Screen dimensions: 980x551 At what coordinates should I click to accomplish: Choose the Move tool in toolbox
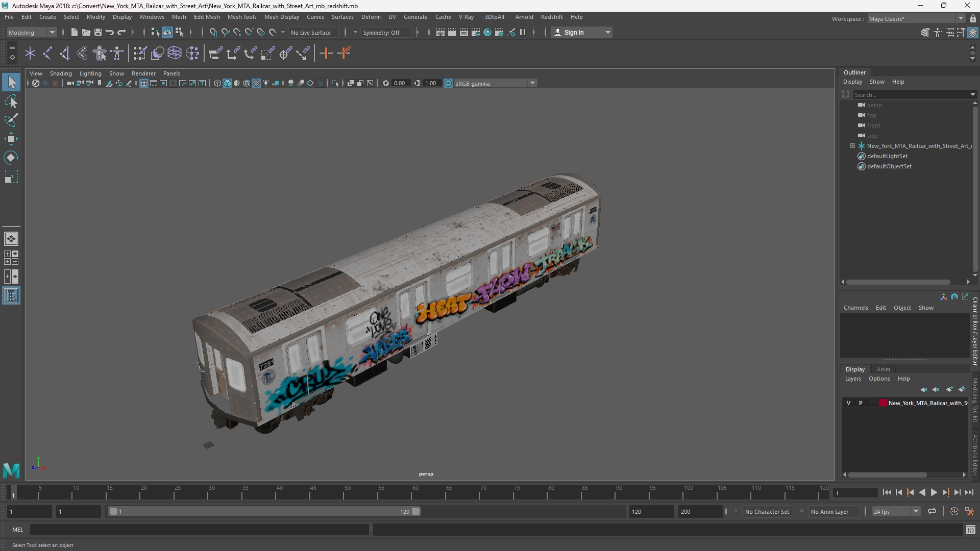pos(11,139)
